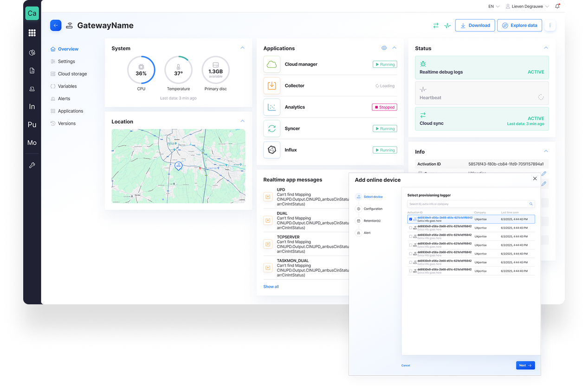588x392 pixels.
Task: Click the Temperature 37° gauge
Action: click(178, 70)
